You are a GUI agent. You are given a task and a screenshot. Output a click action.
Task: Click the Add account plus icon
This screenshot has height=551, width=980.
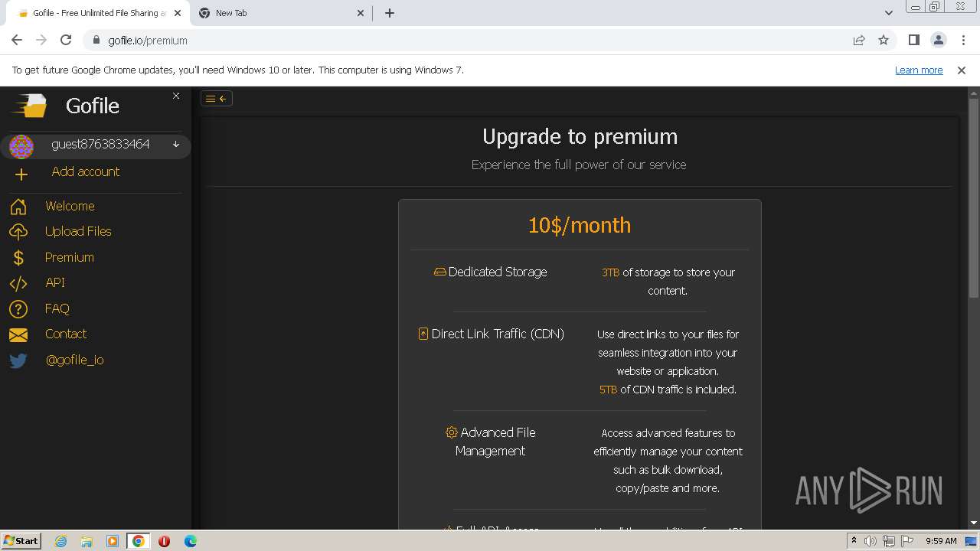tap(21, 174)
